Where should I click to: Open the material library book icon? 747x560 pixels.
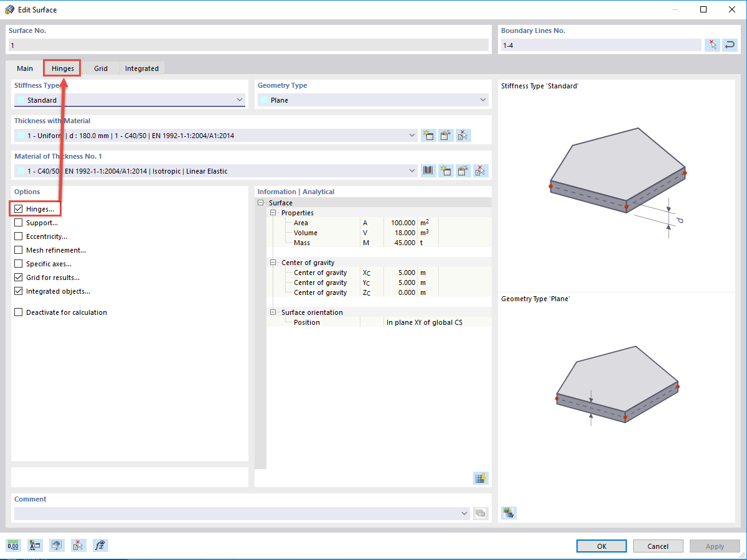[x=428, y=170]
